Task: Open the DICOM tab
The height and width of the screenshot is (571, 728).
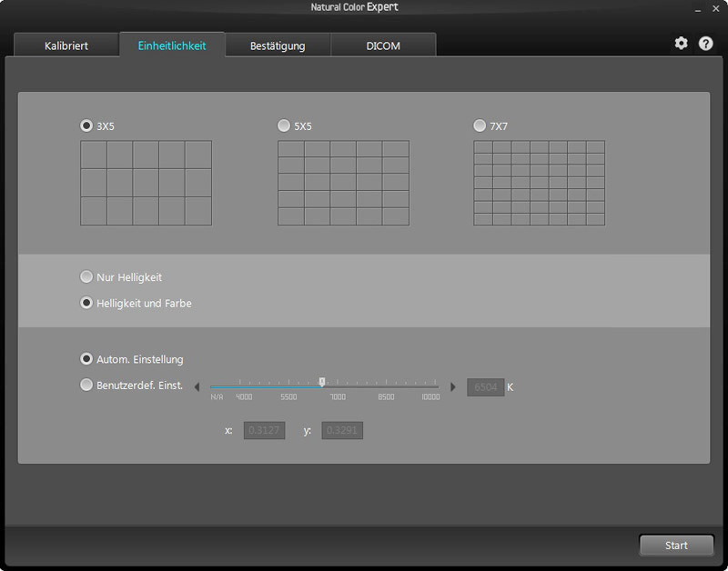Action: (x=383, y=45)
